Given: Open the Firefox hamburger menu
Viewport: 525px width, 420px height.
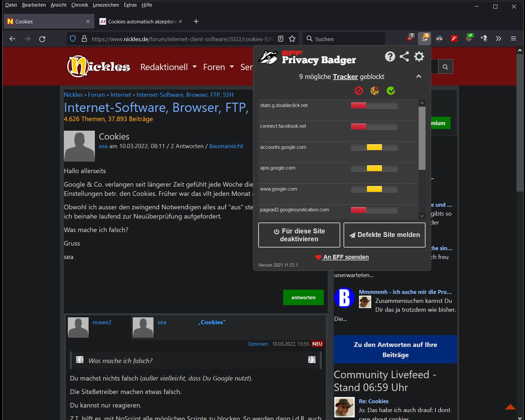Looking at the screenshot, I should click(513, 39).
